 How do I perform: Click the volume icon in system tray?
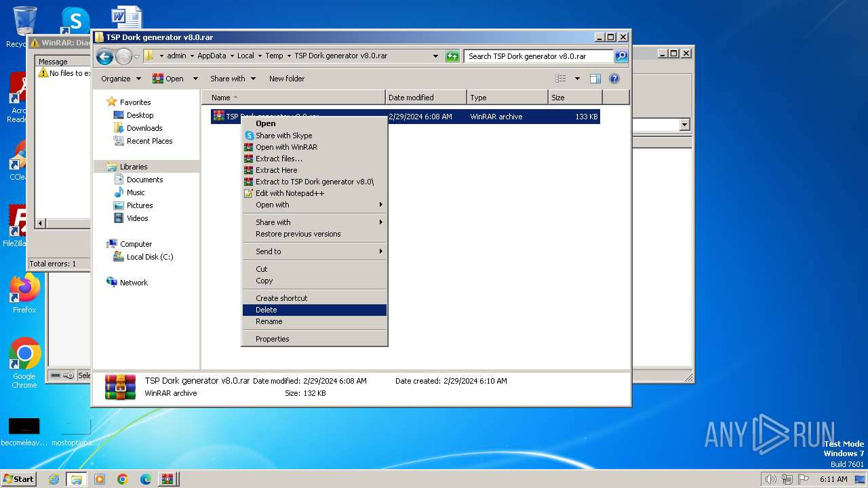(x=770, y=479)
